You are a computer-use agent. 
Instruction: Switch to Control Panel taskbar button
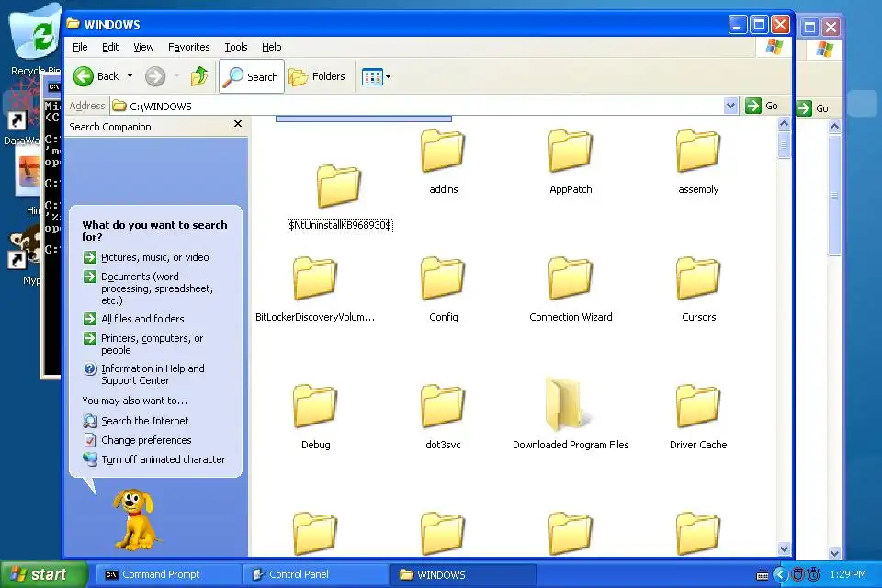click(315, 574)
